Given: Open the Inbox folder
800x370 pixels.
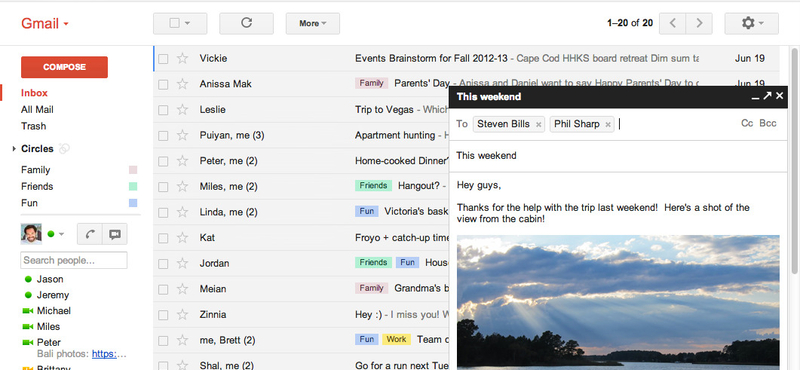Looking at the screenshot, I should pyautogui.click(x=34, y=93).
